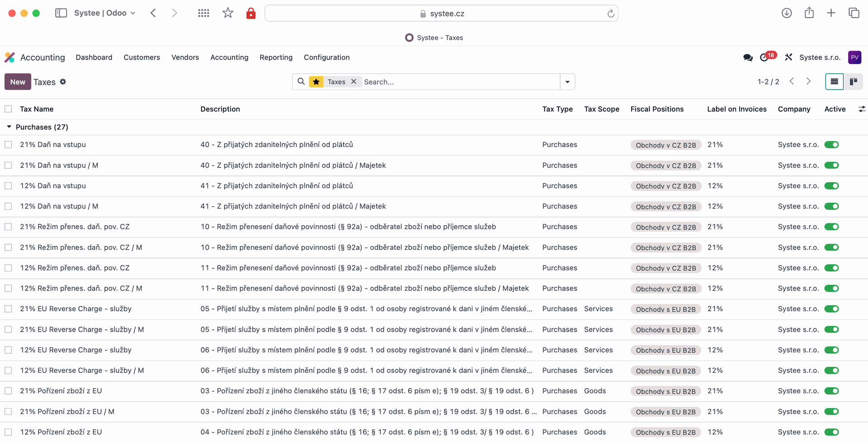868x442 pixels.
Task: Click the PV user avatar
Action: click(x=854, y=57)
